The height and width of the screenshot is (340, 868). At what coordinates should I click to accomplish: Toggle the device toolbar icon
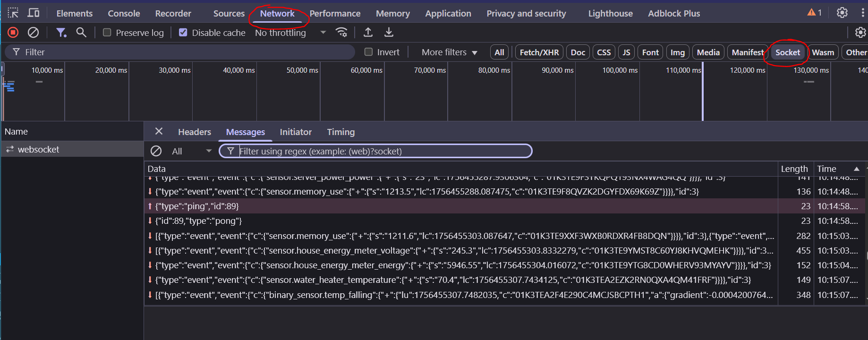(34, 13)
